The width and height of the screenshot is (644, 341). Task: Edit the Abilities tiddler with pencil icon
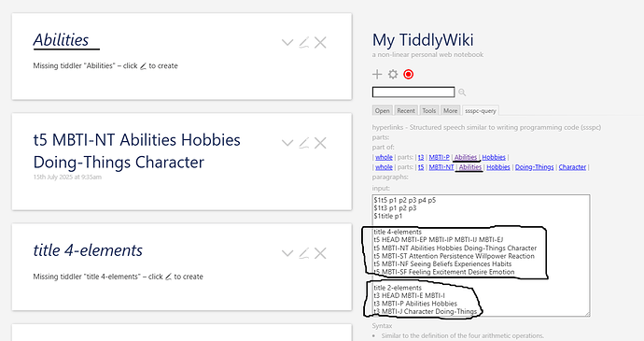point(304,42)
